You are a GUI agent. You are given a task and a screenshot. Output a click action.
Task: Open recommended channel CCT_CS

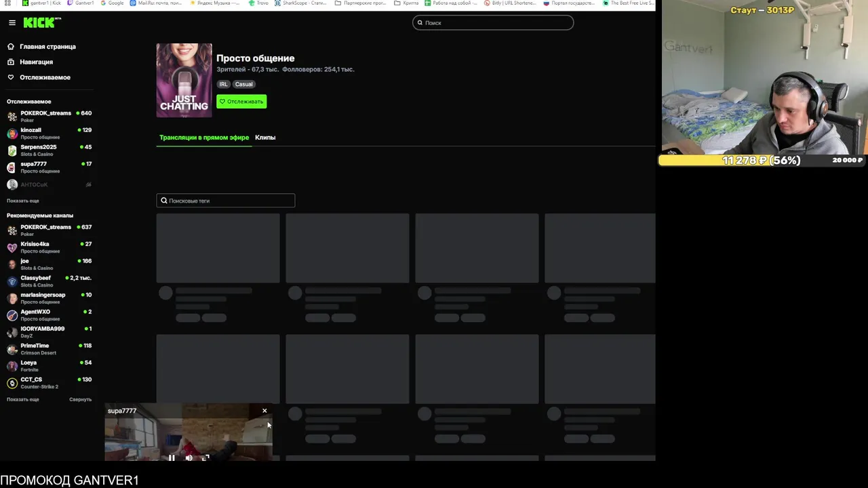pos(49,383)
